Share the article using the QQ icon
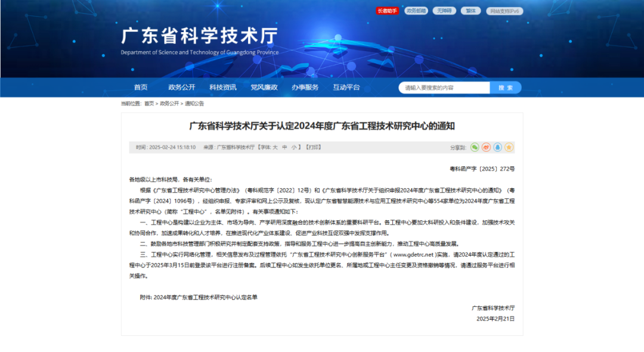This screenshot has height=352, width=644. click(x=497, y=147)
